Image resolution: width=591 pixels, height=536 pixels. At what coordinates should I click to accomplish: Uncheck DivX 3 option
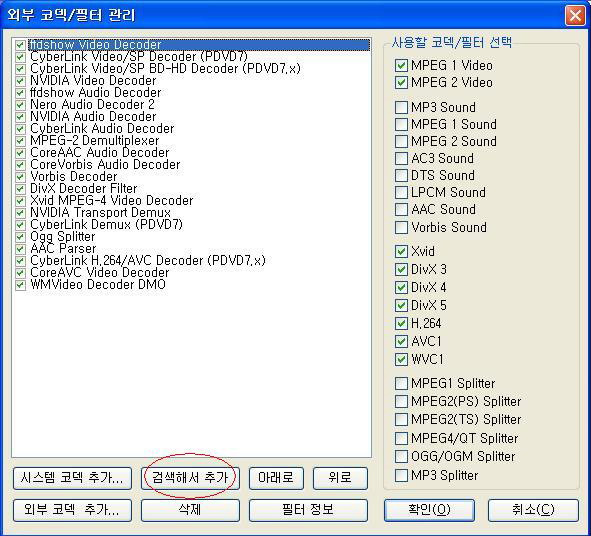[401, 269]
